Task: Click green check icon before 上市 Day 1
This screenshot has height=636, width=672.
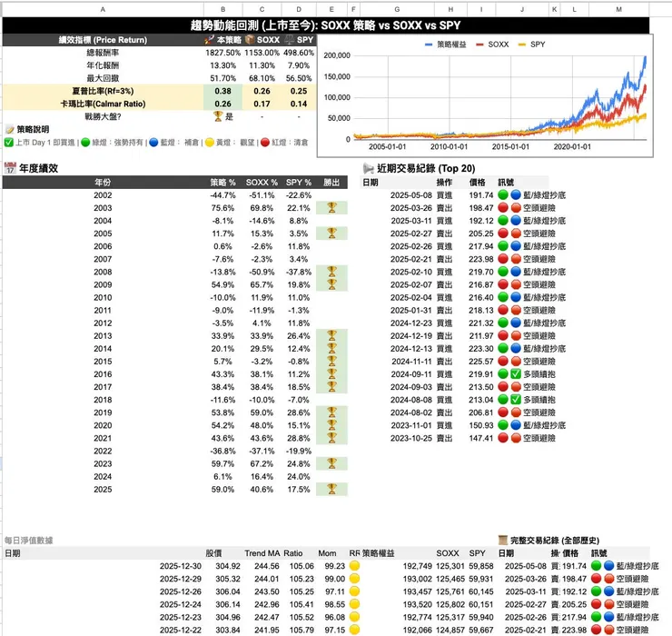Action: click(x=8, y=143)
